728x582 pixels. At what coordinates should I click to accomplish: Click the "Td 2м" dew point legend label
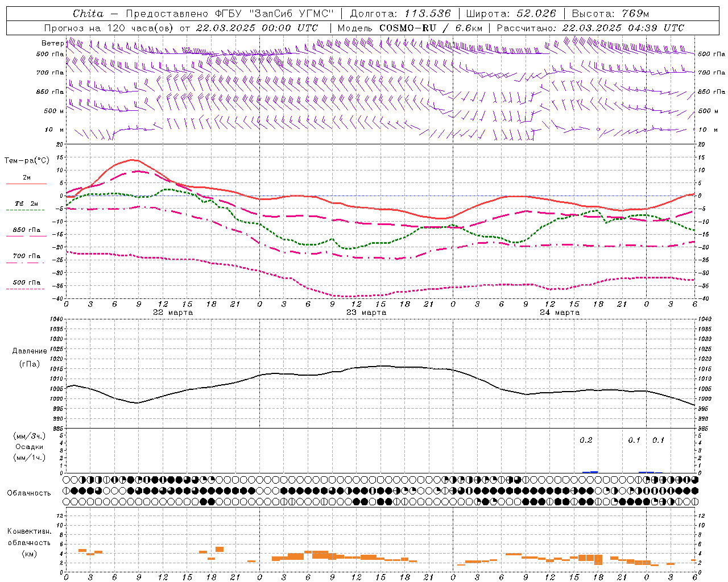tap(26, 203)
